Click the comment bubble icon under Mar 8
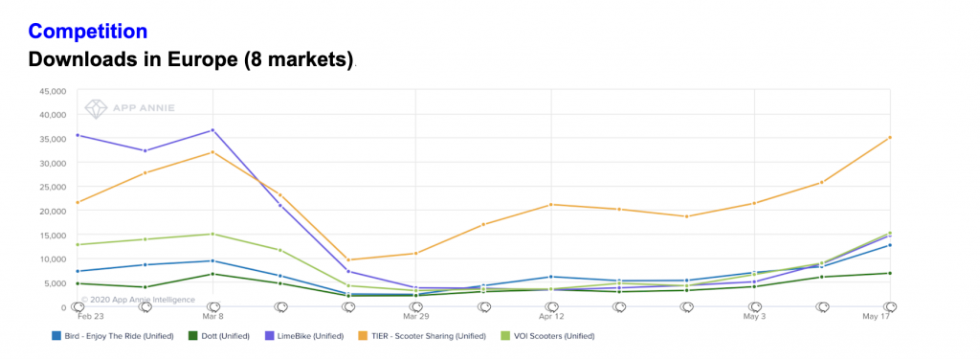 coord(213,307)
